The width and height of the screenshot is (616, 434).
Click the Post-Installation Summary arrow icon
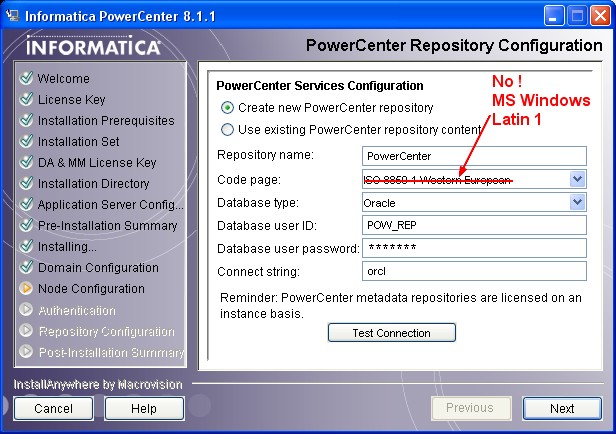pyautogui.click(x=26, y=351)
